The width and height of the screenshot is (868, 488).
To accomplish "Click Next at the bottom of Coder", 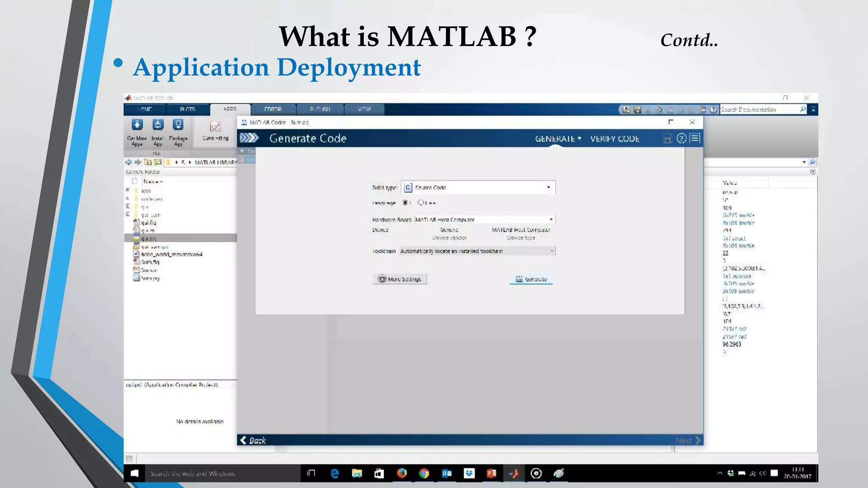I will (x=687, y=441).
